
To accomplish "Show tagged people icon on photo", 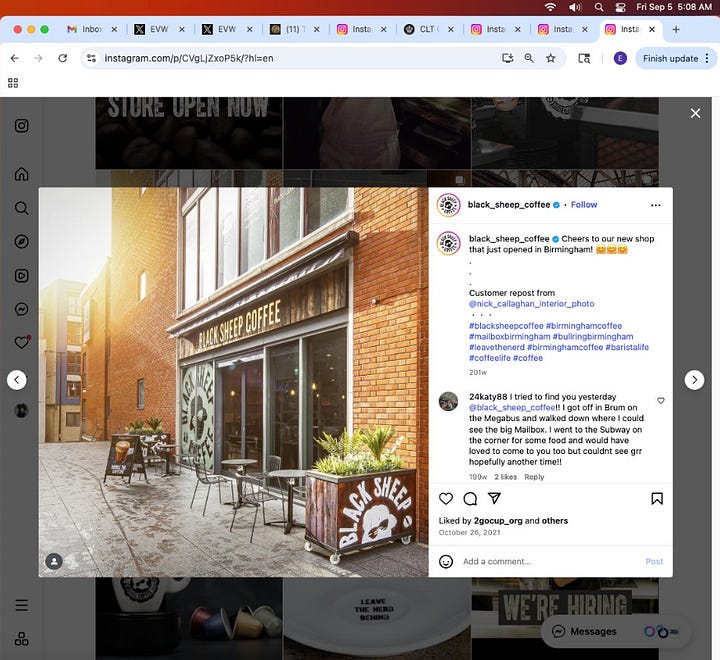I will [x=54, y=561].
